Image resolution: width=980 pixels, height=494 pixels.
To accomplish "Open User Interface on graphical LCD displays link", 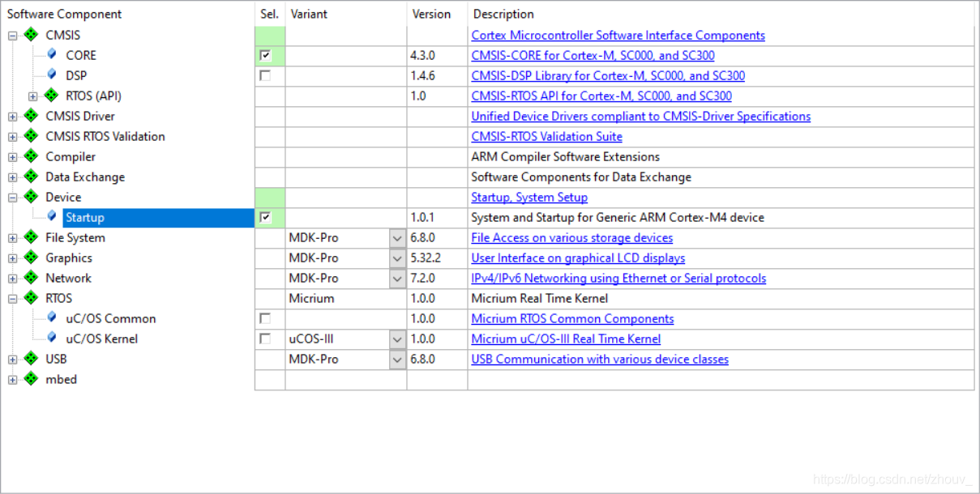I will tap(578, 258).
